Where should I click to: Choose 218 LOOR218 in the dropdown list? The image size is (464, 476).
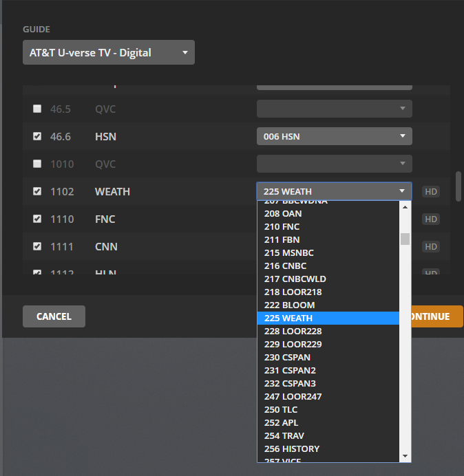click(328, 292)
